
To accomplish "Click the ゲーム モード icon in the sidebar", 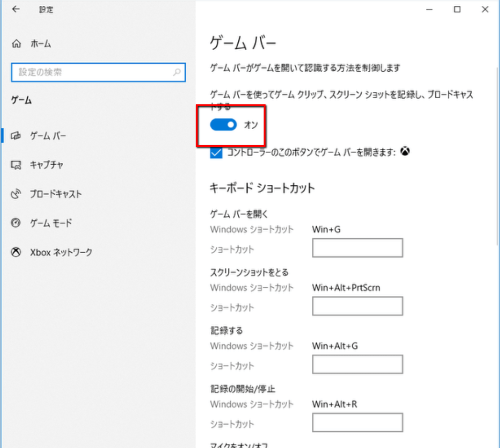I will click(x=16, y=223).
